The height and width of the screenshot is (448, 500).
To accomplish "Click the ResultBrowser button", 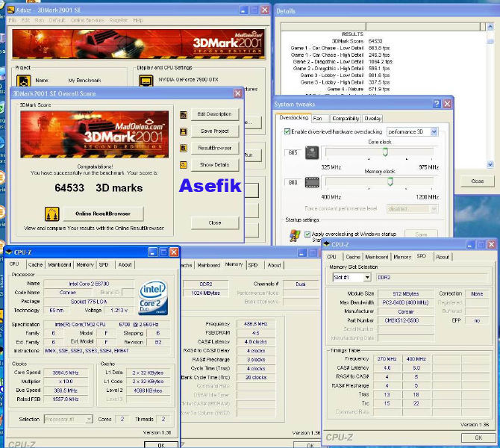I will [215, 148].
